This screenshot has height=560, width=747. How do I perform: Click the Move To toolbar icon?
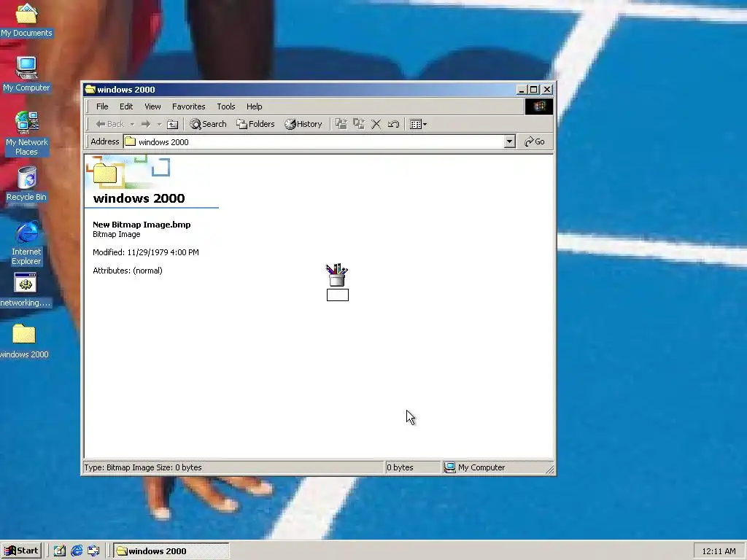[341, 124]
